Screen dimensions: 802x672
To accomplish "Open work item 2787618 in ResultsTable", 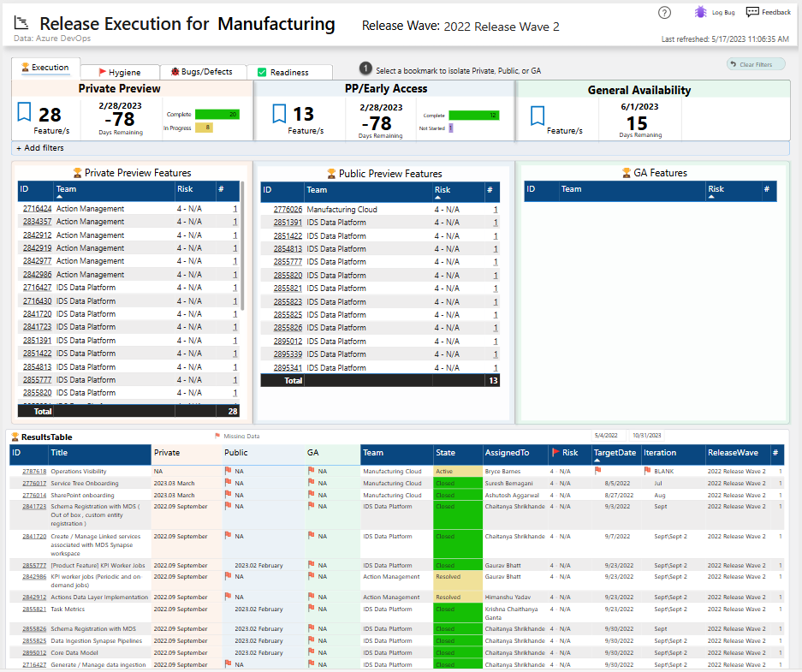I will click(34, 471).
